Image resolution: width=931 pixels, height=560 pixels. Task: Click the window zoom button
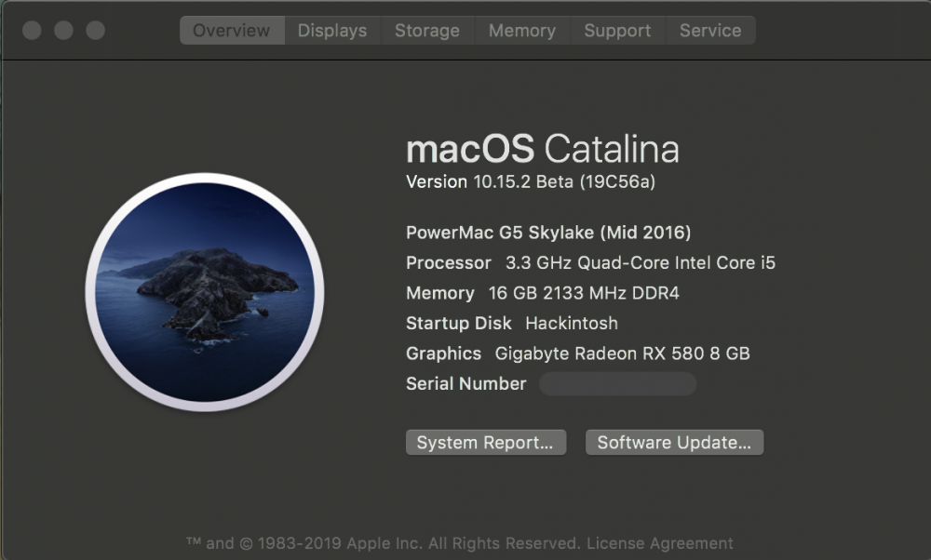click(96, 31)
